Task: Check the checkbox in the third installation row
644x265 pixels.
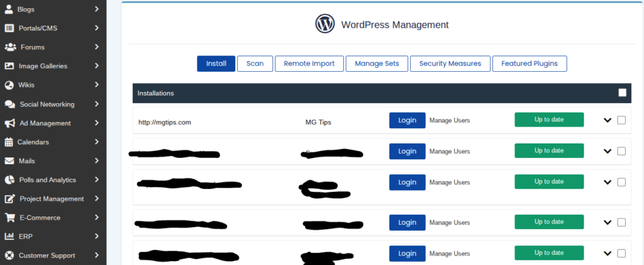Action: point(621,182)
